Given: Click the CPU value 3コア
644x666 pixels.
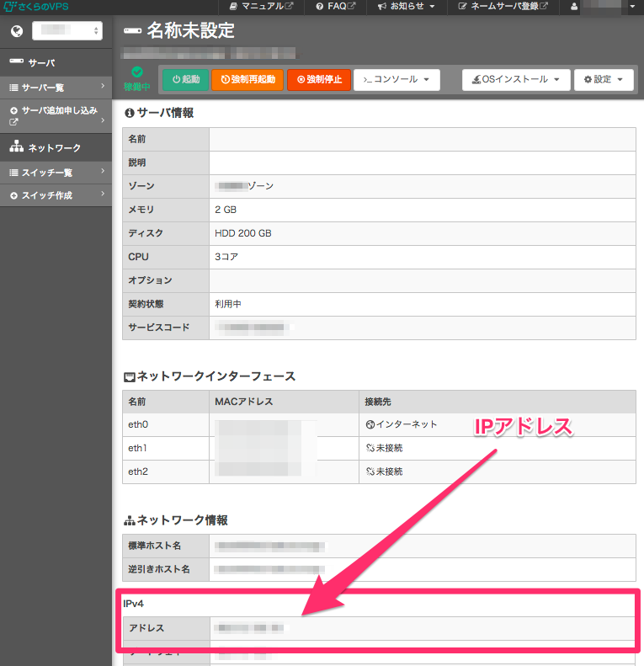Looking at the screenshot, I should click(x=226, y=257).
